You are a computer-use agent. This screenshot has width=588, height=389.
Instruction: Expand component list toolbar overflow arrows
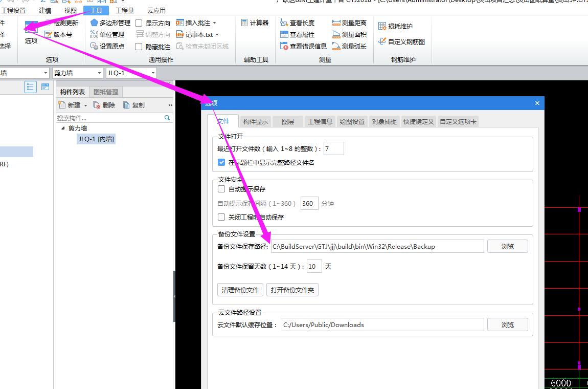[170, 105]
